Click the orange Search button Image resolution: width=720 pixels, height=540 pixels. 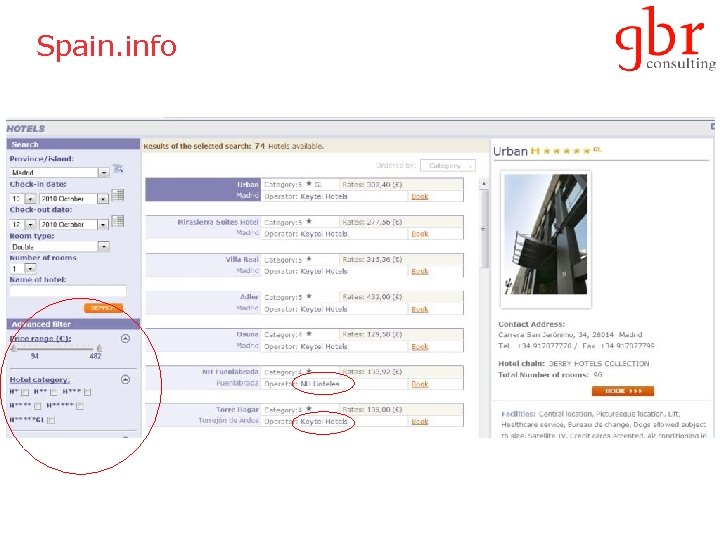click(103, 308)
